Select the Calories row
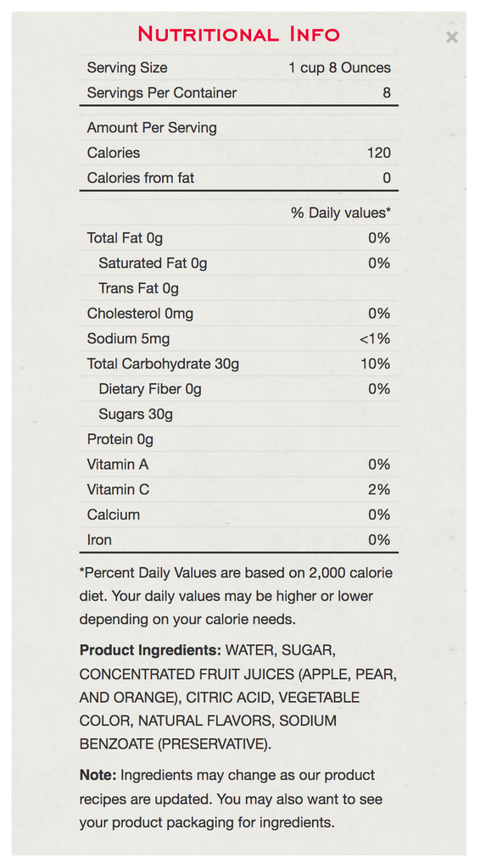The width and height of the screenshot is (480, 868). (238, 153)
